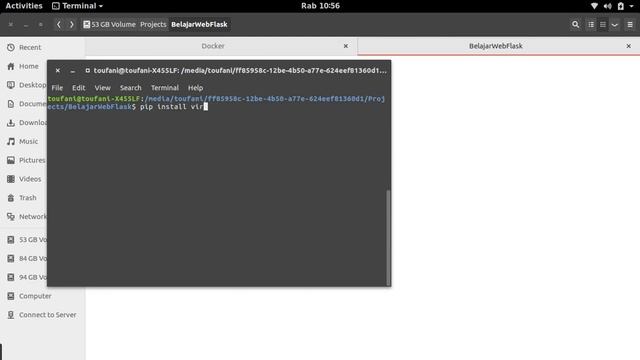Open the 84 GB volume in sidebar
The width and height of the screenshot is (640, 360).
[x=27, y=258]
